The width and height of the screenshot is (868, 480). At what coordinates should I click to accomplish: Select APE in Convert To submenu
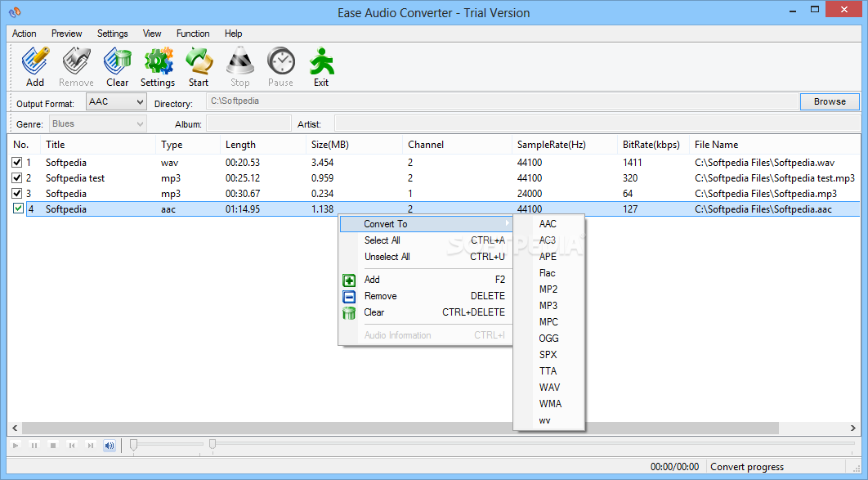tap(548, 256)
